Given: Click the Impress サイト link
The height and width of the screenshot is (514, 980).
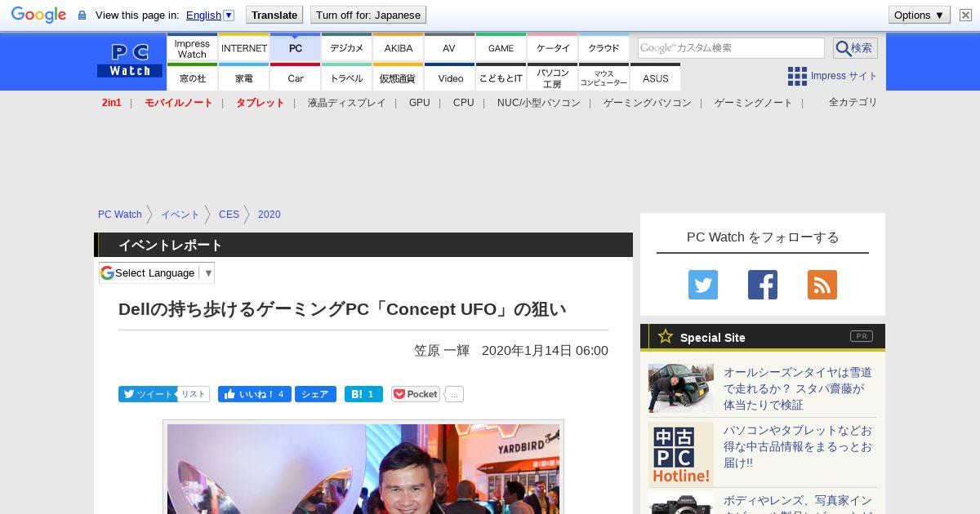Looking at the screenshot, I should click(844, 76).
